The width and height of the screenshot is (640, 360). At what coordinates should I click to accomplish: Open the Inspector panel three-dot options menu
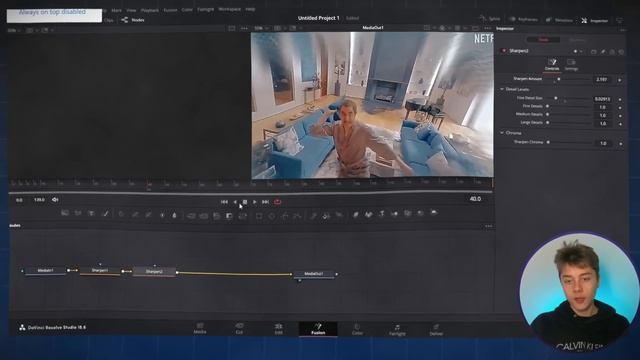[623, 30]
